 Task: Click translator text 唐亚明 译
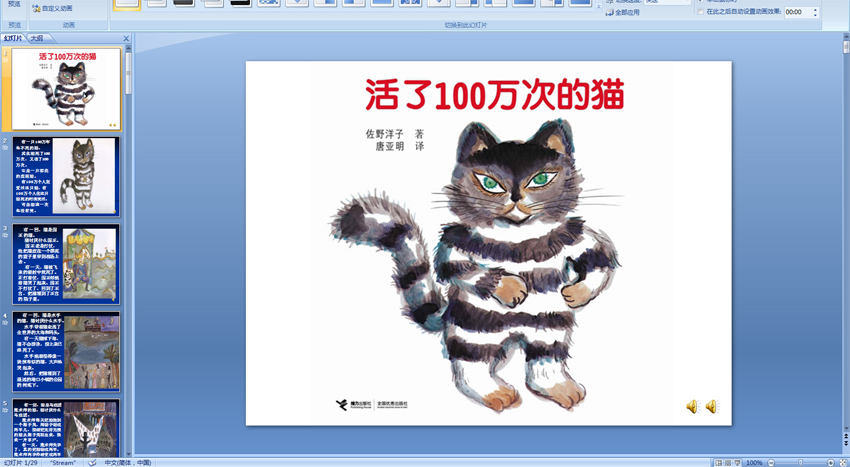tap(400, 146)
